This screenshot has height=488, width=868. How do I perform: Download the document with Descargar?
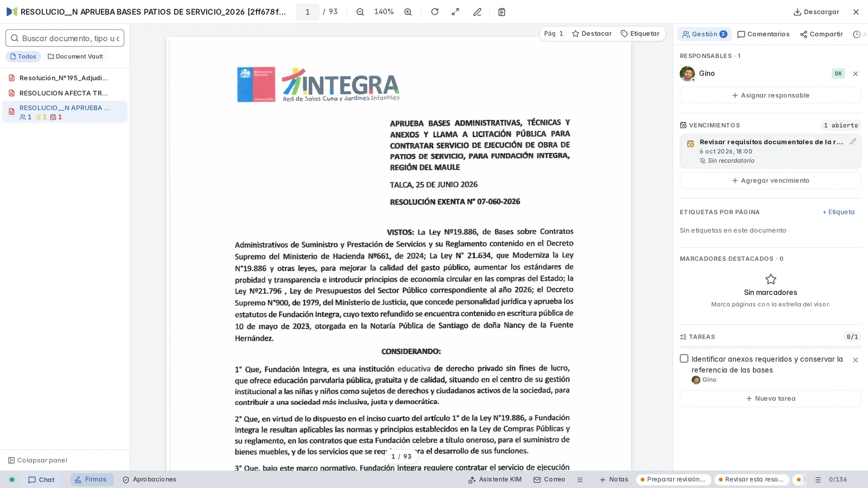(816, 12)
